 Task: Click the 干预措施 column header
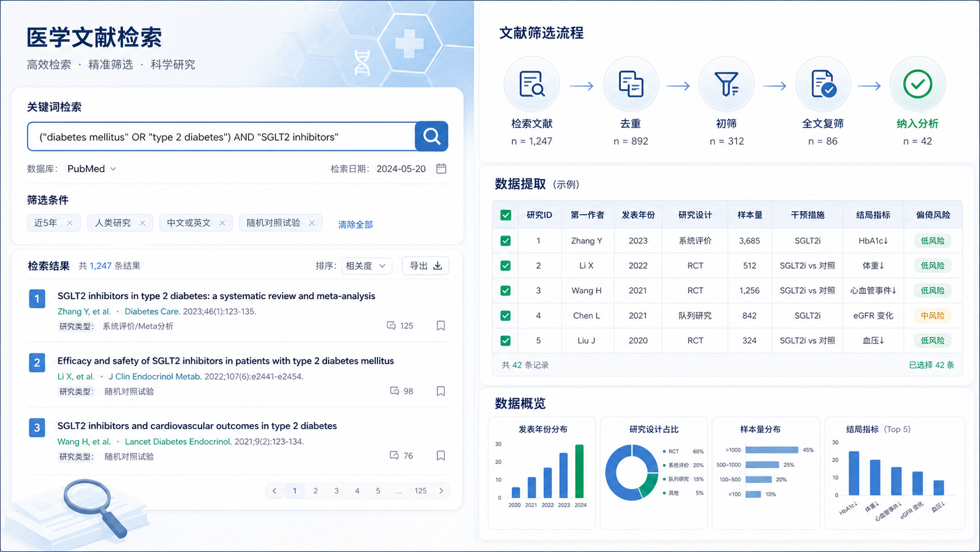[x=808, y=215]
